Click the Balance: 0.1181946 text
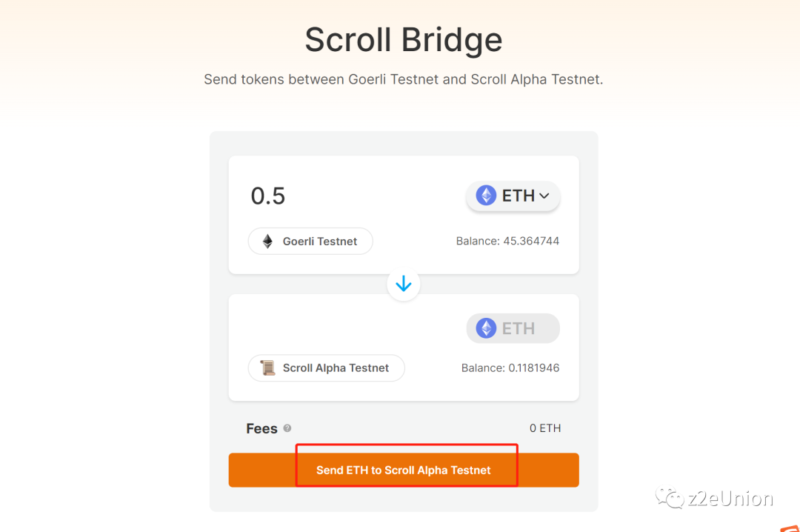This screenshot has width=800, height=532. click(x=510, y=368)
